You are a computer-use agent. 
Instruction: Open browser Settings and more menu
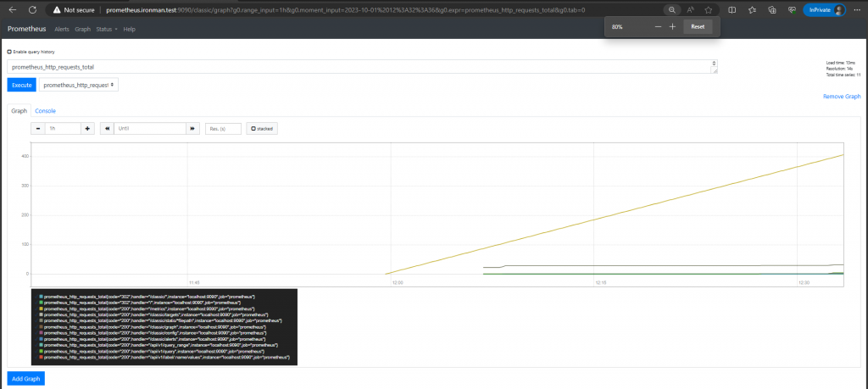click(x=856, y=10)
